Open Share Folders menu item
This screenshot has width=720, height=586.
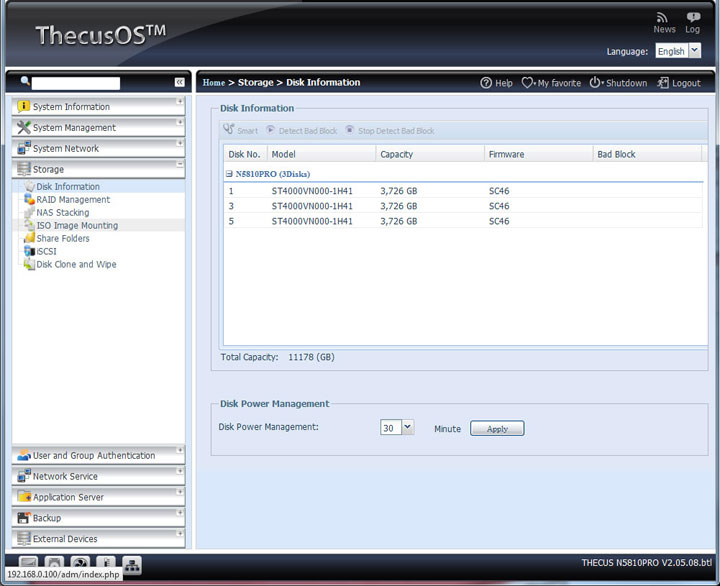point(63,238)
